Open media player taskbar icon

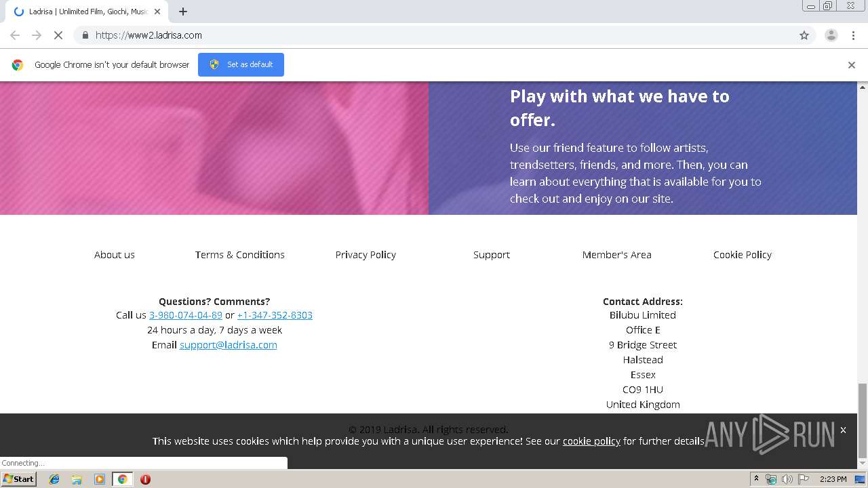click(x=100, y=479)
